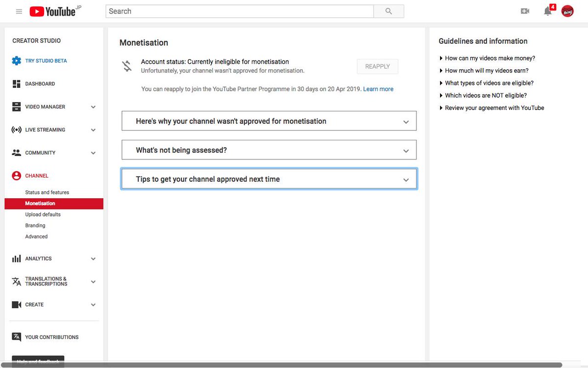588x368 pixels.
Task: Click the Community people icon
Action: pyautogui.click(x=17, y=153)
